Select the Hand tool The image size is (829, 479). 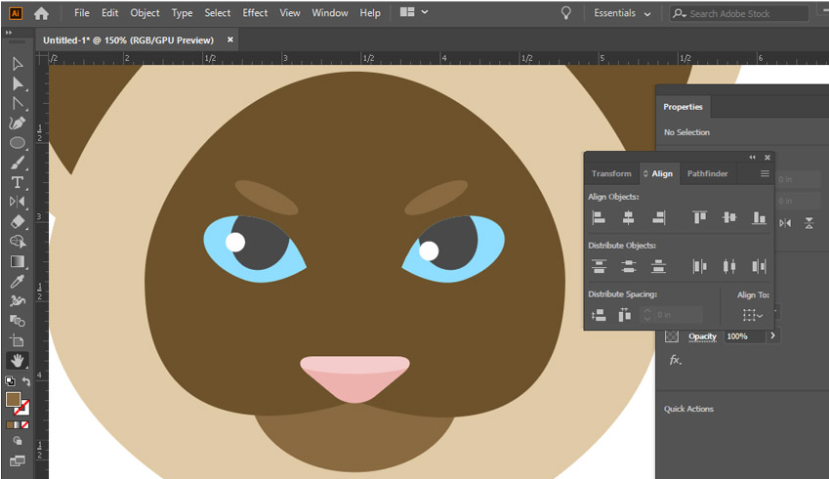pos(17,361)
